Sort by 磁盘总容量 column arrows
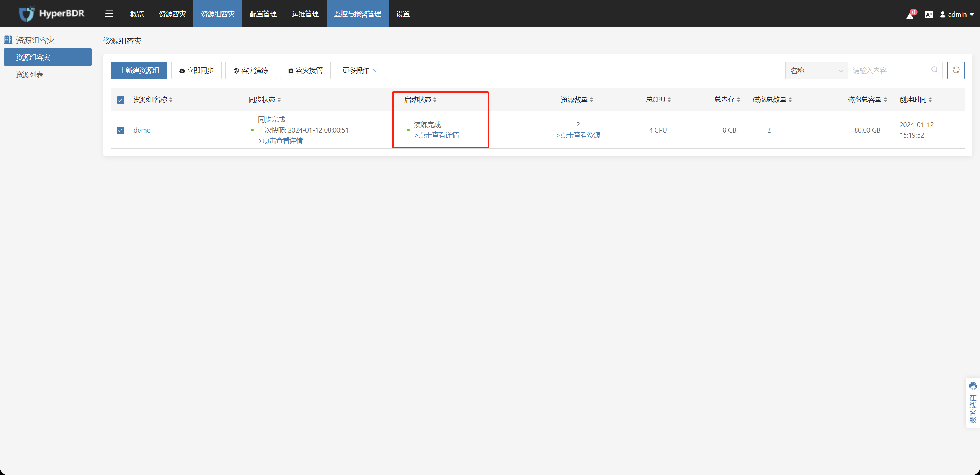The height and width of the screenshot is (475, 980). (x=885, y=100)
